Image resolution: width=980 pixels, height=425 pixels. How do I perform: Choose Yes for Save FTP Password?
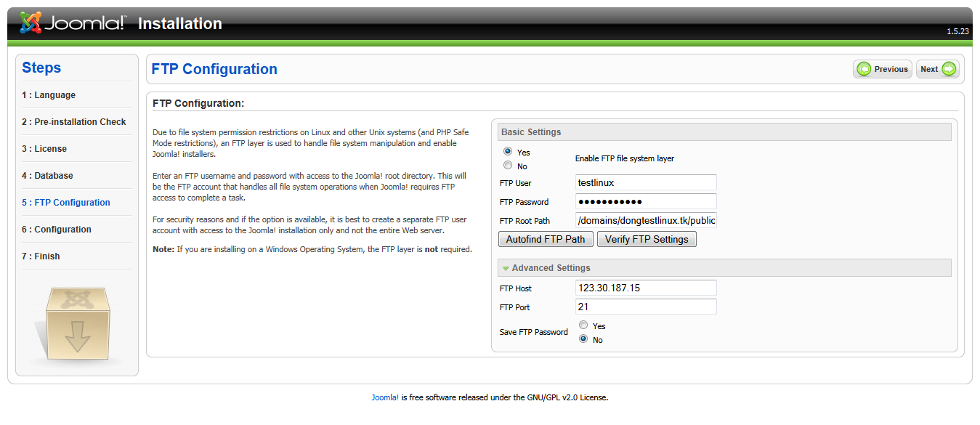point(583,325)
